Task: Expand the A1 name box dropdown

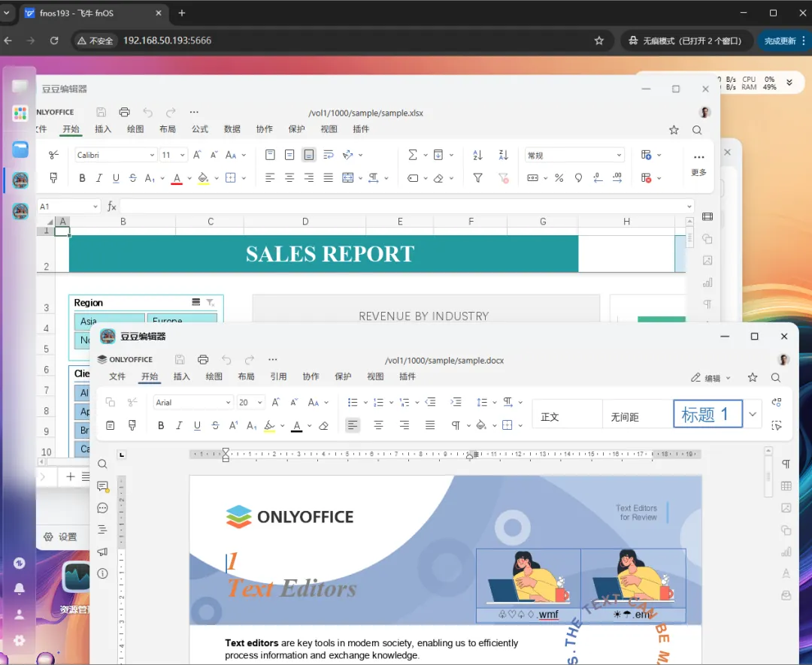Action: click(95, 207)
